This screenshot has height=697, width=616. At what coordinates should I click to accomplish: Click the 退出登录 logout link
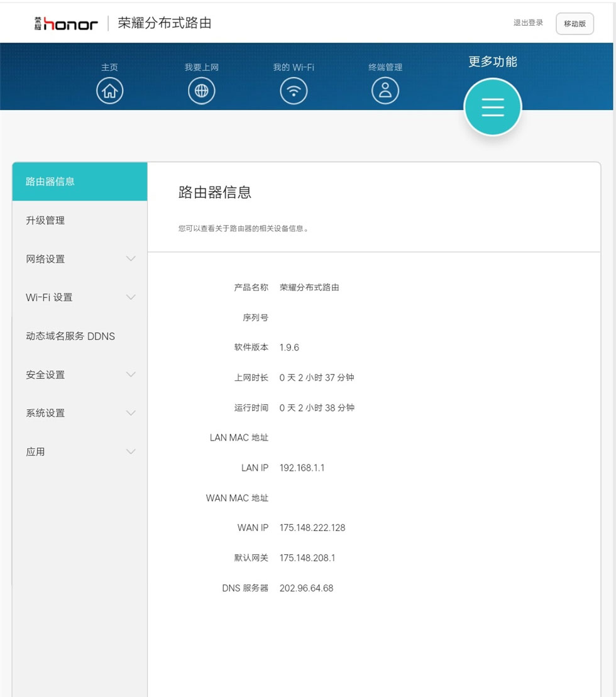[x=528, y=23]
